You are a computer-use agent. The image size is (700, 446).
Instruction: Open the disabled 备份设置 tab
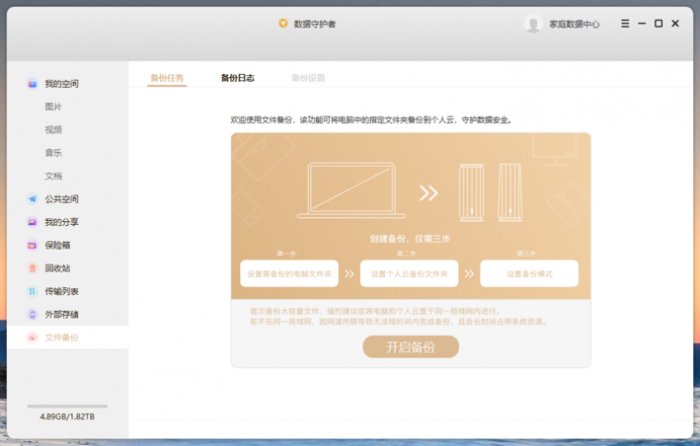pyautogui.click(x=308, y=77)
